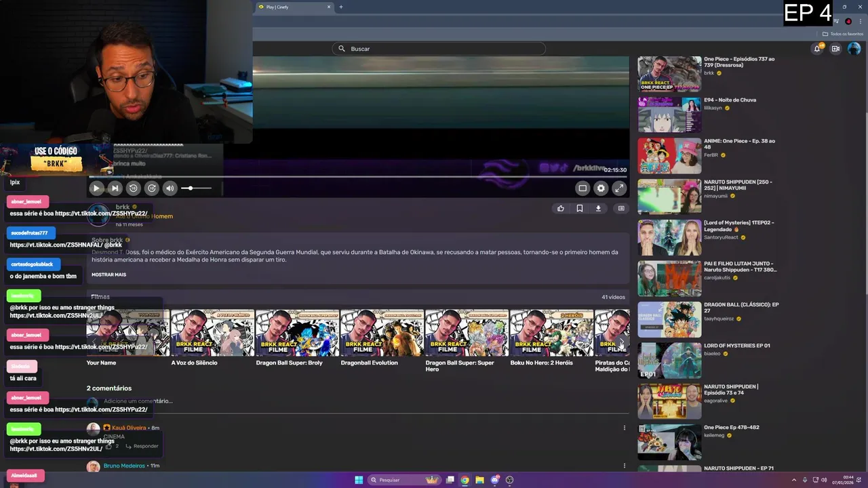Click the video progress bar
The image size is (868, 488).
tap(358, 176)
